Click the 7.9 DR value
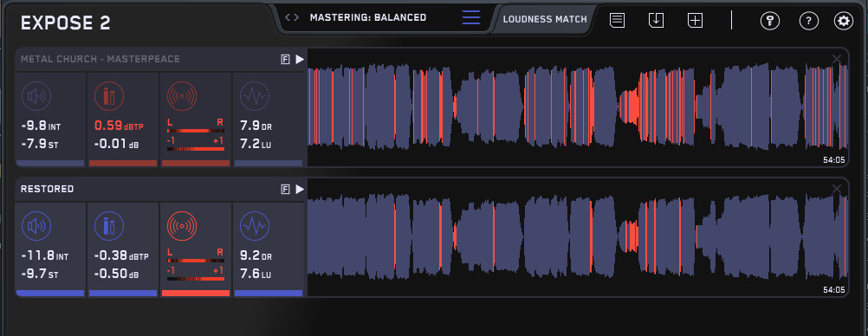Screen dimensions: 868x336 click(256, 126)
